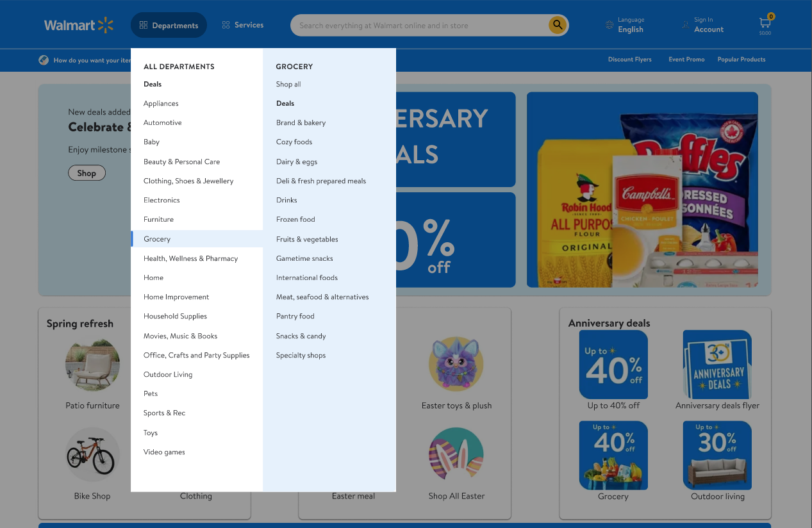Open Frozen food grocery category

point(295,219)
